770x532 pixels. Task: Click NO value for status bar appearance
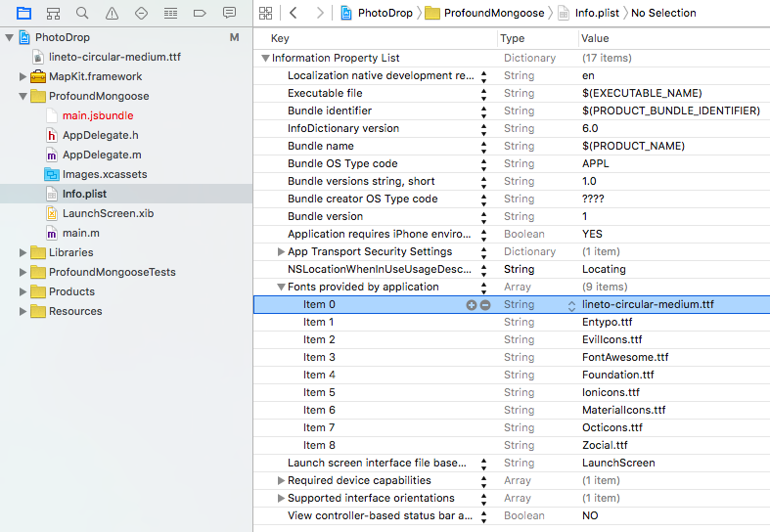(590, 516)
